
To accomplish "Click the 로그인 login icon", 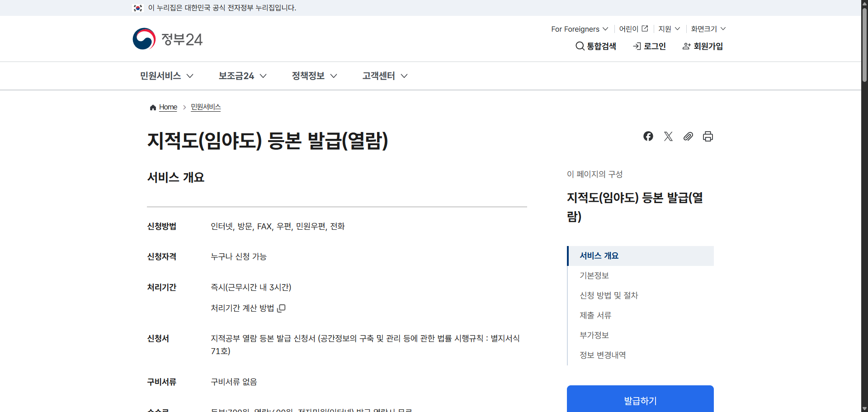I will point(649,46).
